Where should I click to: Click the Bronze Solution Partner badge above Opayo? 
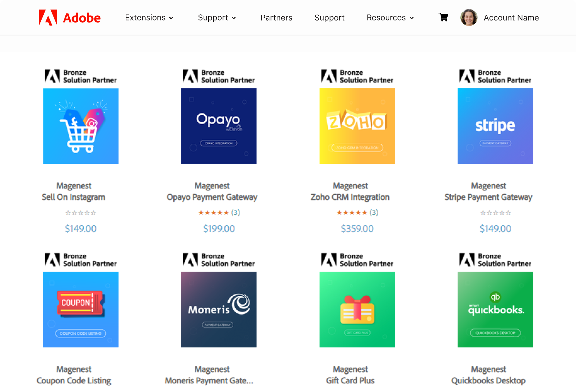219,76
